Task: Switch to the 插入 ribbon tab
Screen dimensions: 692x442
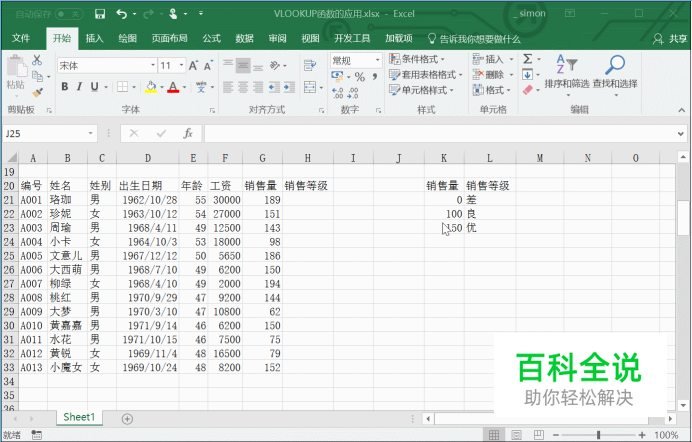Action: [x=94, y=38]
